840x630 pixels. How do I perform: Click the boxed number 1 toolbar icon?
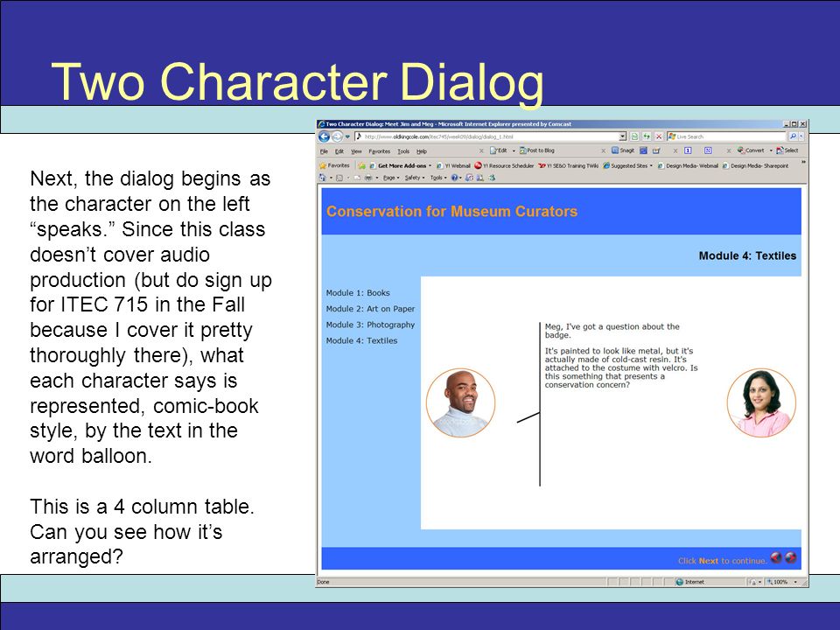click(688, 150)
